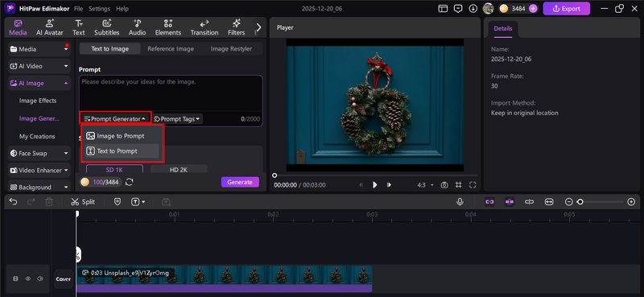Click the player progress bar handle
The height and width of the screenshot is (297, 644).
275,175
